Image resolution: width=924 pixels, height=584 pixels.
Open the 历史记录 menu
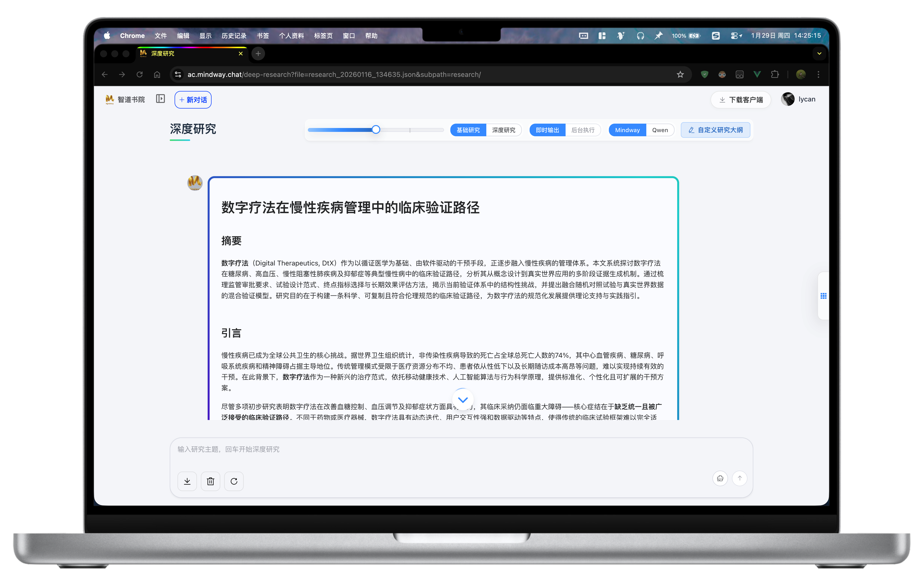pyautogui.click(x=234, y=36)
